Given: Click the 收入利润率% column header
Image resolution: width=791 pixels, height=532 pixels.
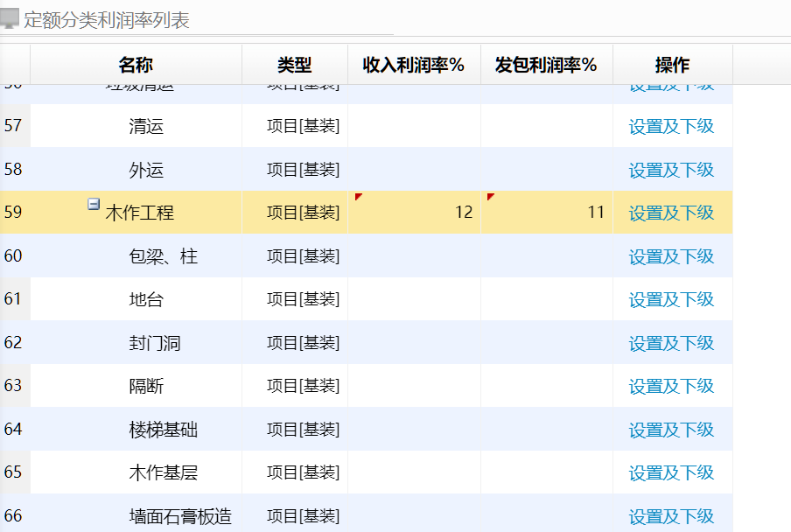Looking at the screenshot, I should pos(413,64).
